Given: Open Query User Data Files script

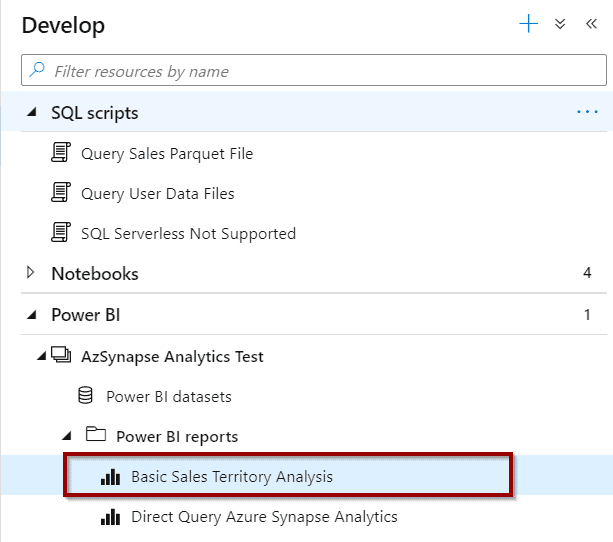Looking at the screenshot, I should [158, 194].
